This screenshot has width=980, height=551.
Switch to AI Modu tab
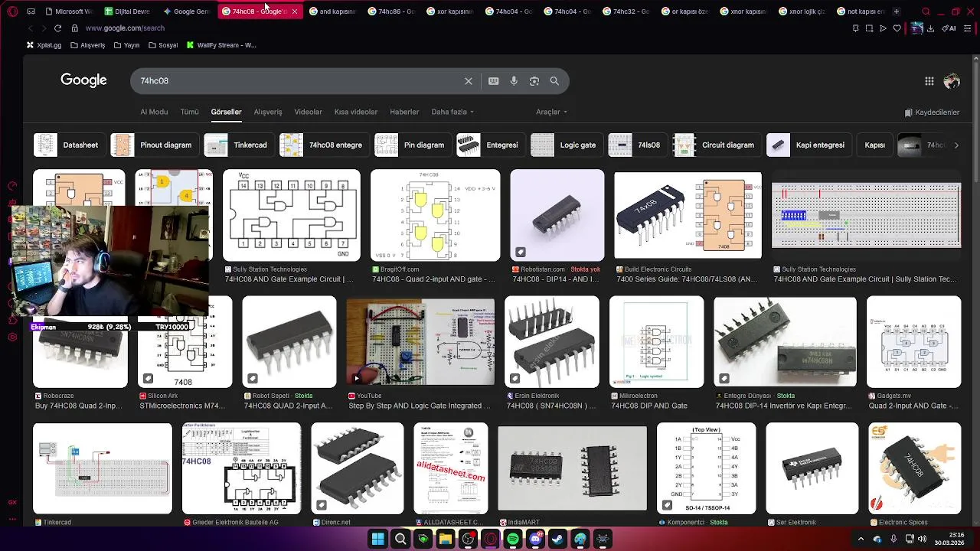click(154, 112)
